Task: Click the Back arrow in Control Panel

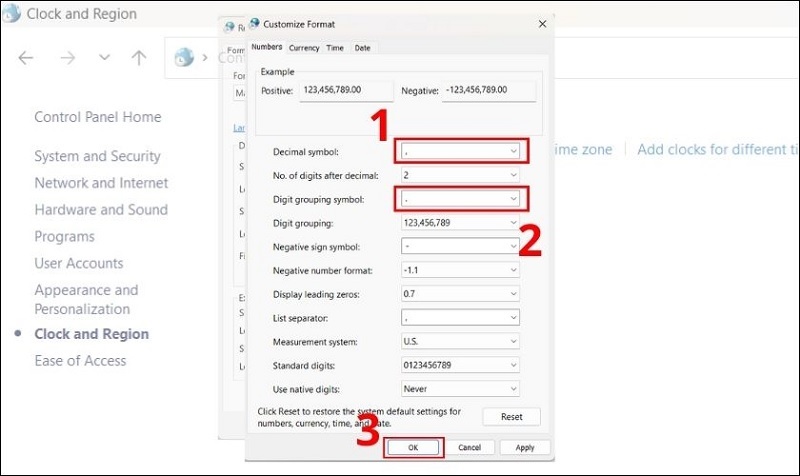Action: 26,58
